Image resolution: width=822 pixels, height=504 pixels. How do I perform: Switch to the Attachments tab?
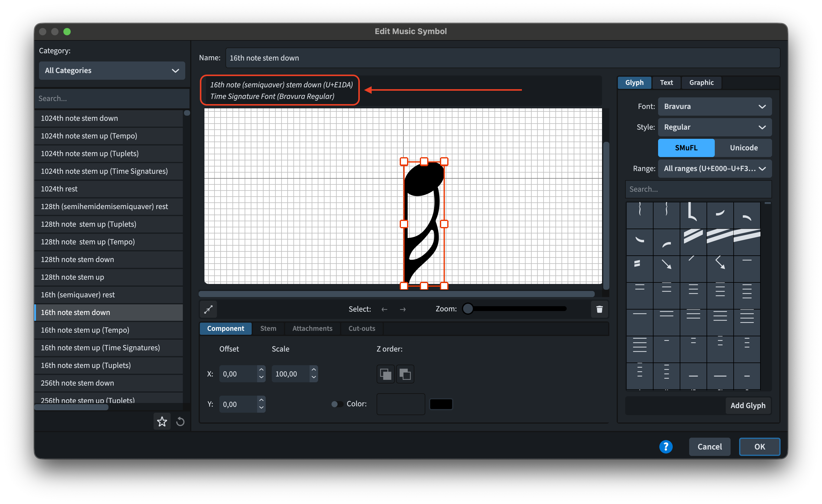[312, 328]
